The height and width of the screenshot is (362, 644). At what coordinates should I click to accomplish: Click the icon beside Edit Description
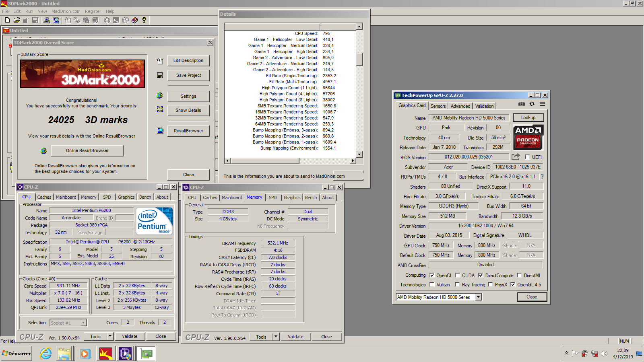tap(160, 61)
